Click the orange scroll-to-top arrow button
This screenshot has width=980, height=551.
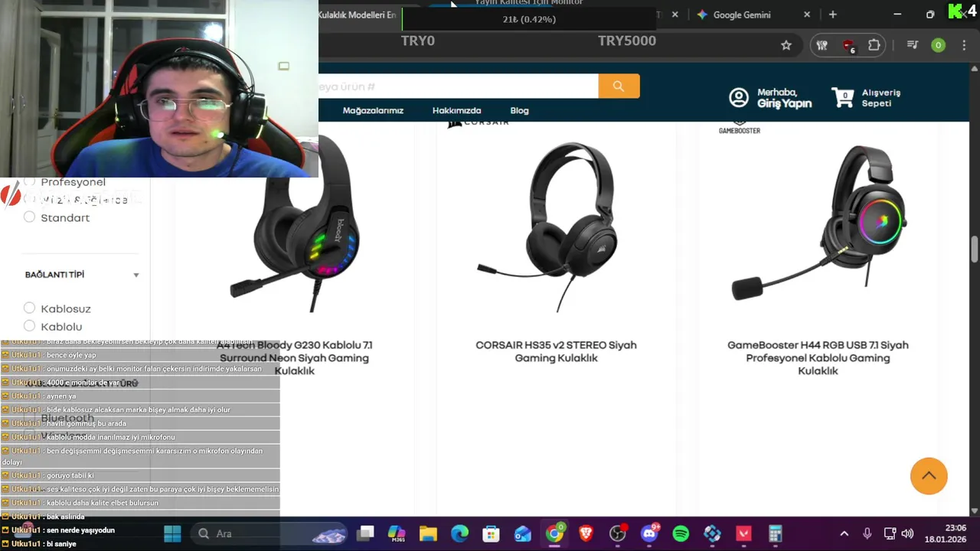[929, 476]
